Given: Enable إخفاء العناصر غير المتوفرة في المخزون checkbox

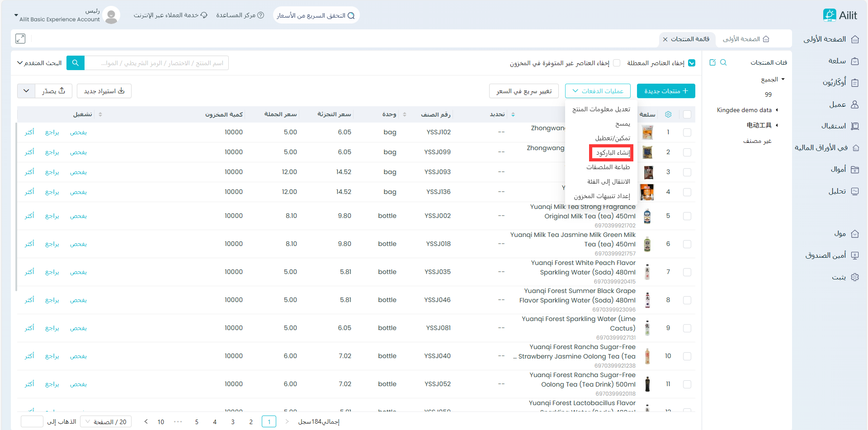Looking at the screenshot, I should (x=617, y=63).
